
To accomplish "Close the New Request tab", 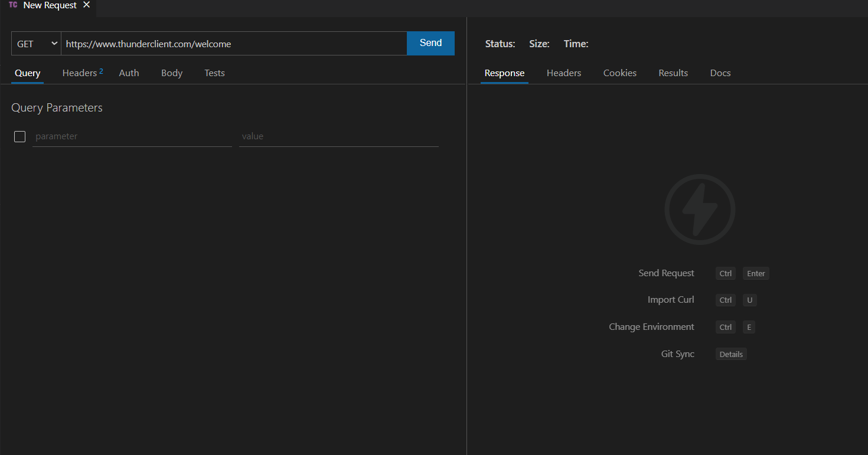I will (86, 5).
